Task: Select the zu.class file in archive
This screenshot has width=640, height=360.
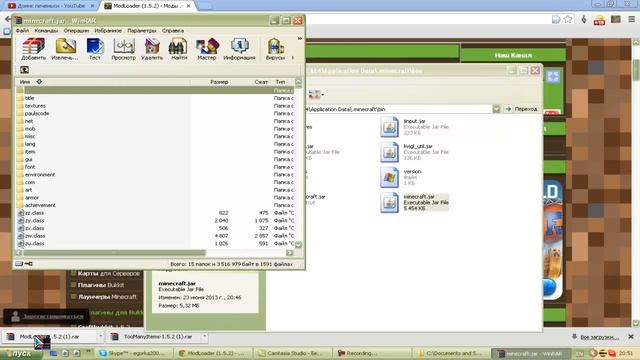Action: coord(34,244)
